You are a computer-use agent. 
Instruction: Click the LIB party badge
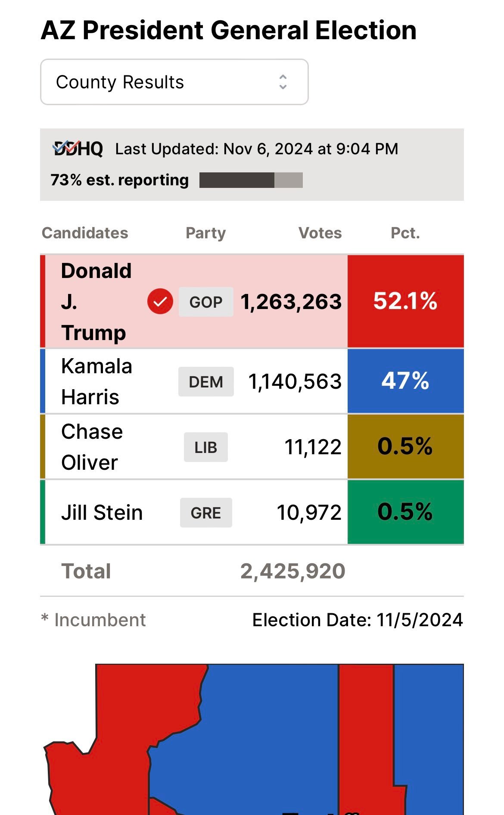[206, 447]
